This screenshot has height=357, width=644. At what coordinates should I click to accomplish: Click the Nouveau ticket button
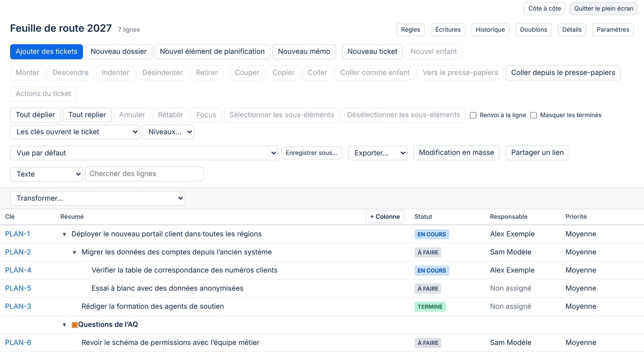pyautogui.click(x=372, y=51)
